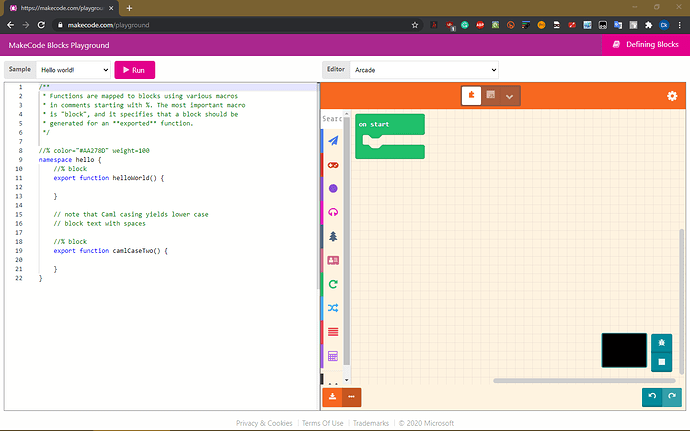Focus the toolbox search field
690x431 pixels.
pyautogui.click(x=332, y=118)
